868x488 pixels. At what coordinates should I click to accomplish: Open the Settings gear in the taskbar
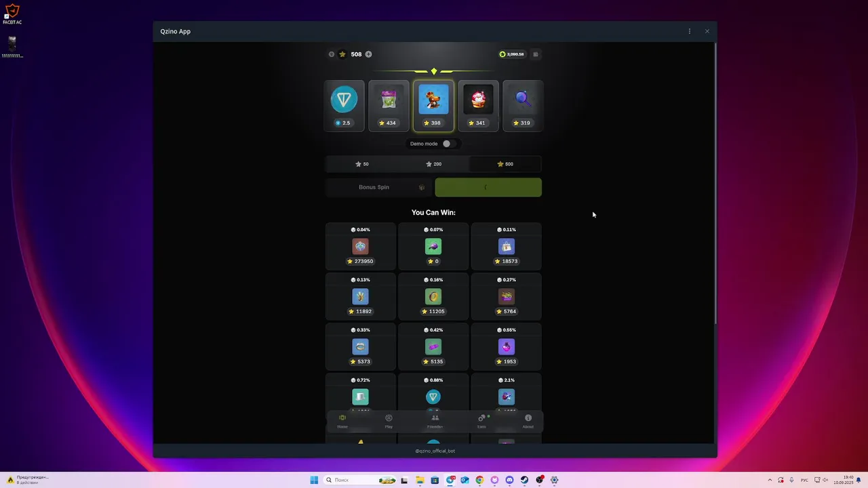click(554, 480)
